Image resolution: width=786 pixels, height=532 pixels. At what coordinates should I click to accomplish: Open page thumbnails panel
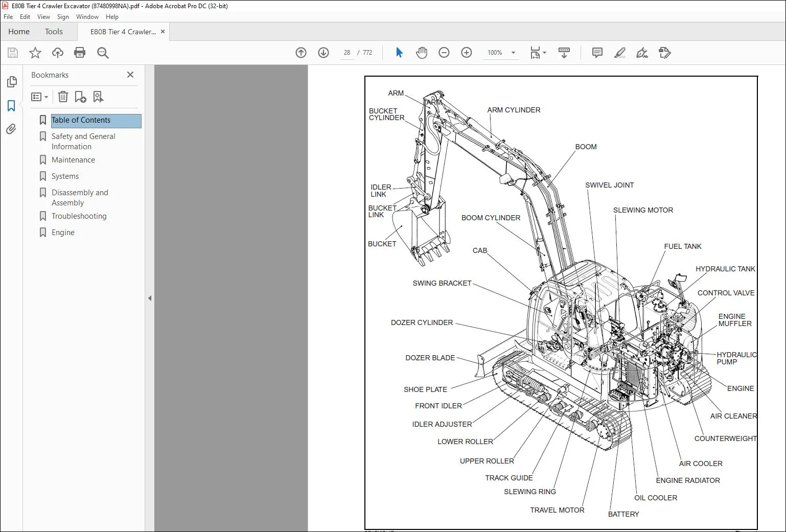(x=11, y=82)
